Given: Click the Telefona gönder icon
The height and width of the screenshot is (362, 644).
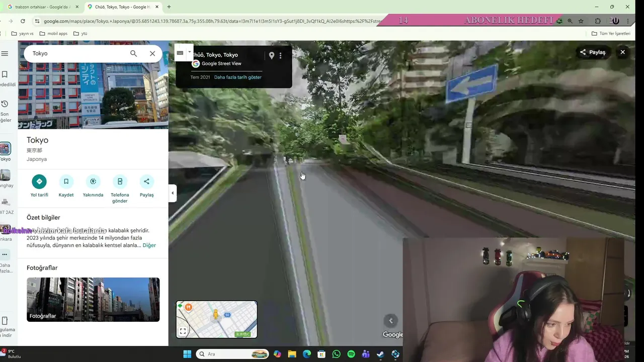Looking at the screenshot, I should pos(120,182).
